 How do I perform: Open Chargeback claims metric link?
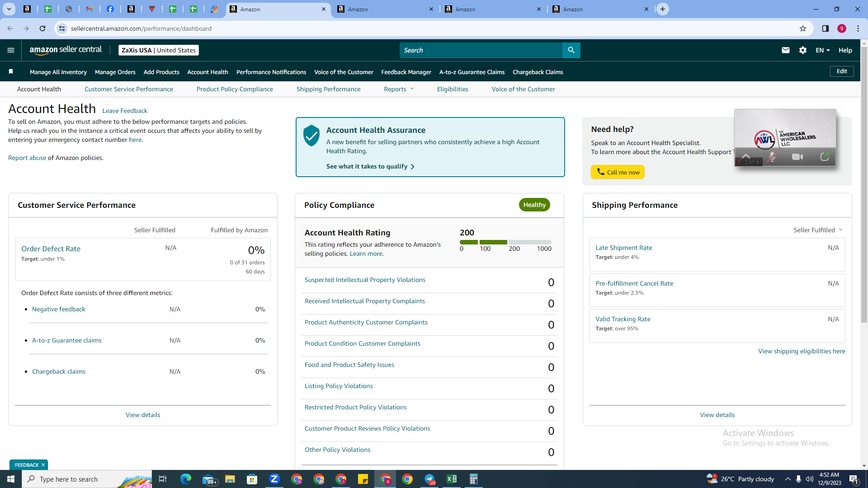pos(59,371)
